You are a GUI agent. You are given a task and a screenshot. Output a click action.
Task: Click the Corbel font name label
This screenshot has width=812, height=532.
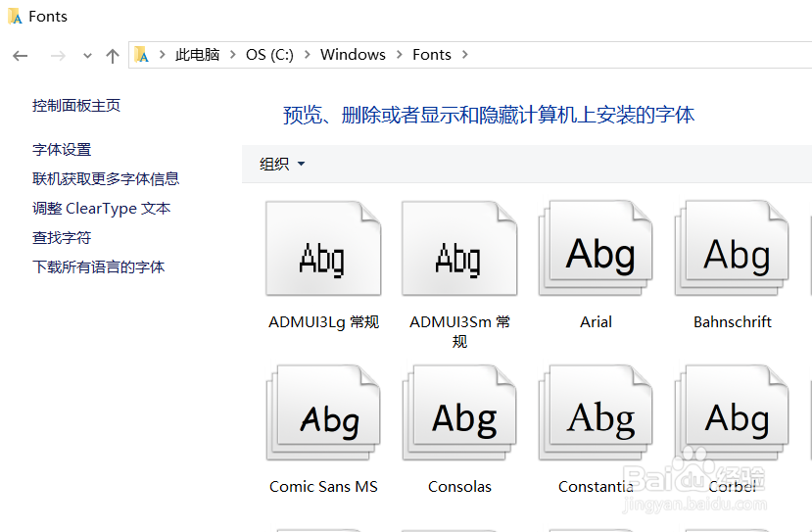(x=733, y=486)
